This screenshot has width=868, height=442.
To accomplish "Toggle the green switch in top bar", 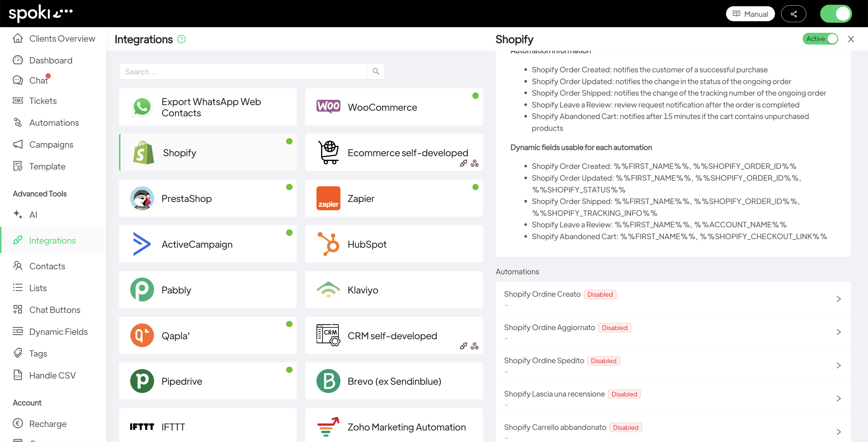I will (x=836, y=14).
